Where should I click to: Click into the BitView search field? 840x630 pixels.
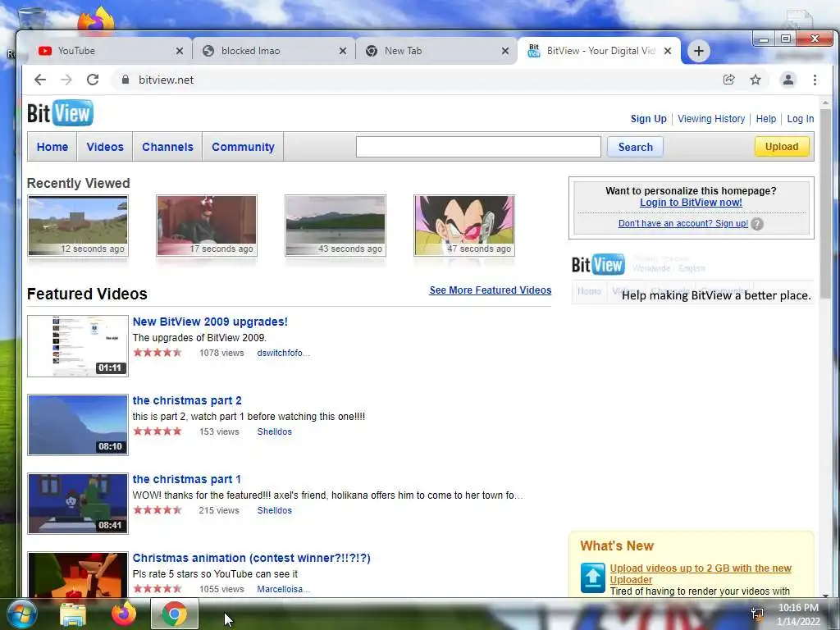[x=478, y=147]
